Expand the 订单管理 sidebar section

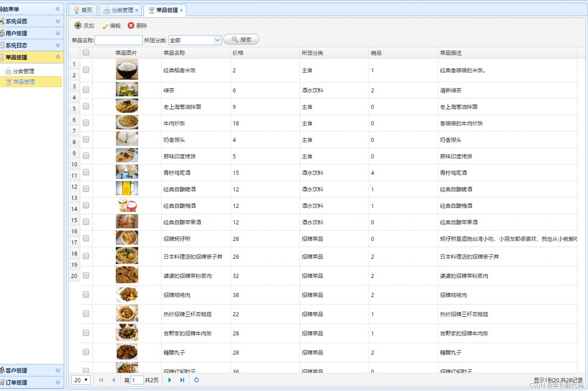(x=58, y=382)
